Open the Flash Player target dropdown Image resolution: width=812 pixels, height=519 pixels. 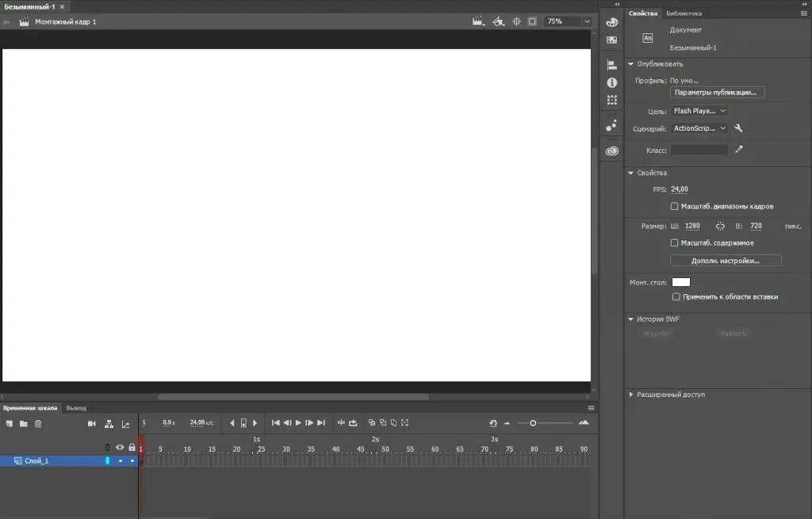point(699,111)
